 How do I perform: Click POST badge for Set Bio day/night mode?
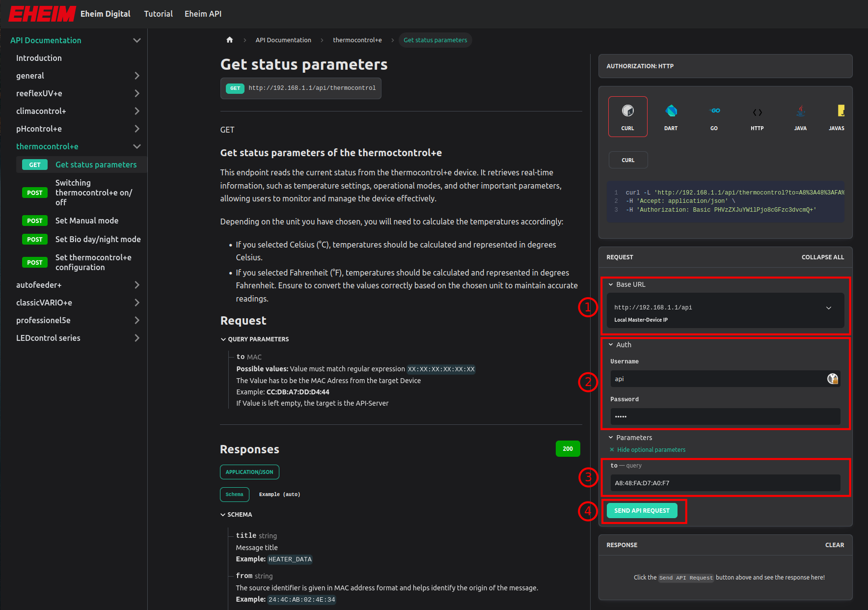[x=35, y=239]
